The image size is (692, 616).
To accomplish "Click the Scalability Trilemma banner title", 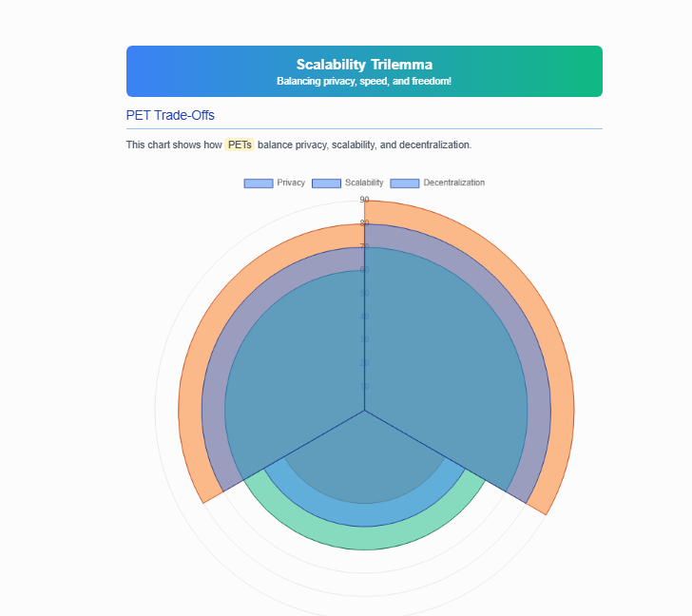I will click(x=364, y=65).
